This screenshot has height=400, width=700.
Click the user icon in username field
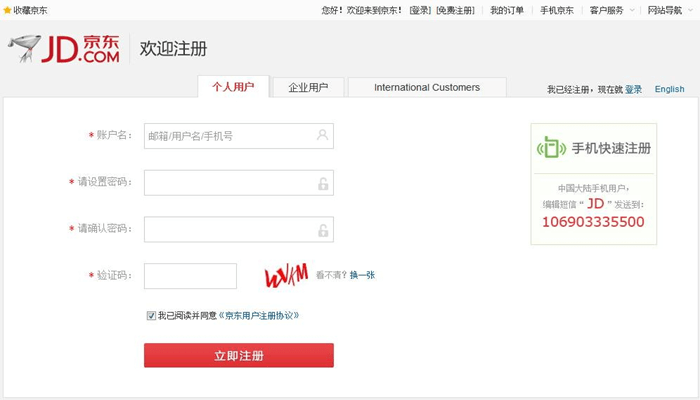322,135
